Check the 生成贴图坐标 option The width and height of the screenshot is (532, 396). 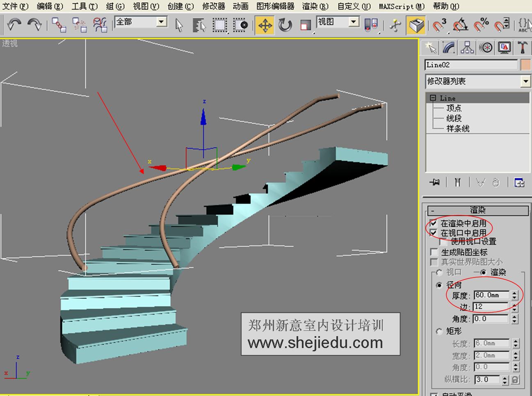click(434, 252)
